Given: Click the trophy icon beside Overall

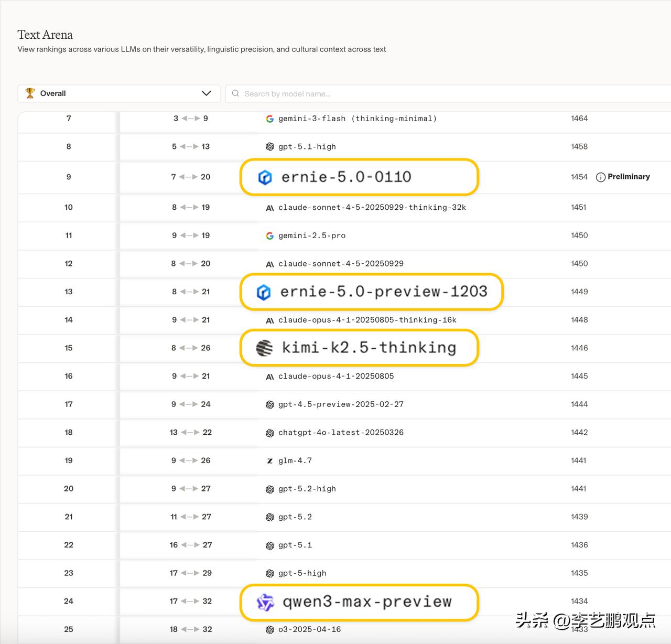Looking at the screenshot, I should tap(30, 93).
